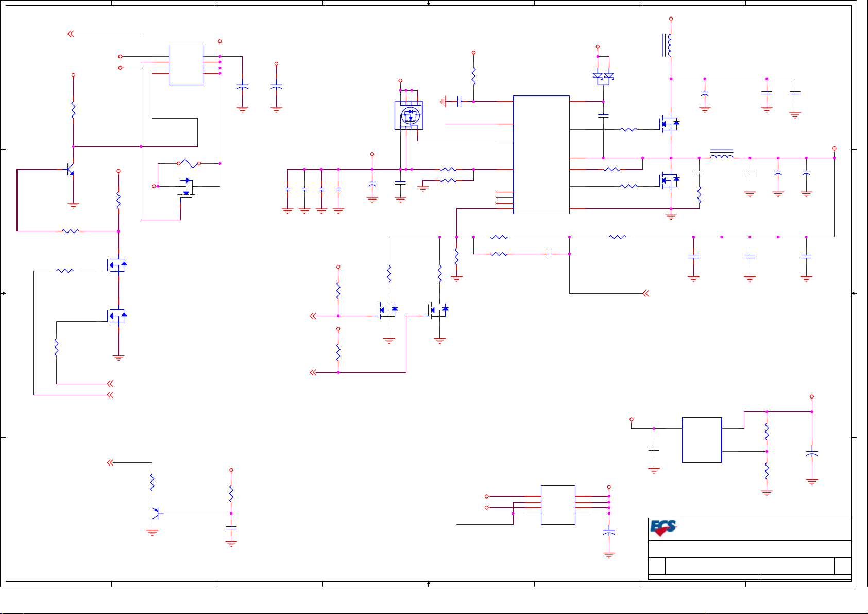The image size is (868, 614).
Task: Click the low-side MOSFET right of the controller
Action: 669,180
